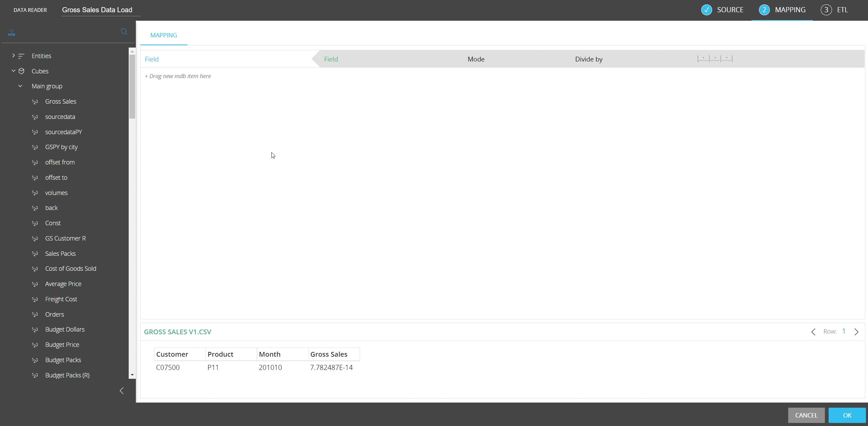This screenshot has width=868, height=426.
Task: Click the Entities list icon
Action: (x=21, y=56)
